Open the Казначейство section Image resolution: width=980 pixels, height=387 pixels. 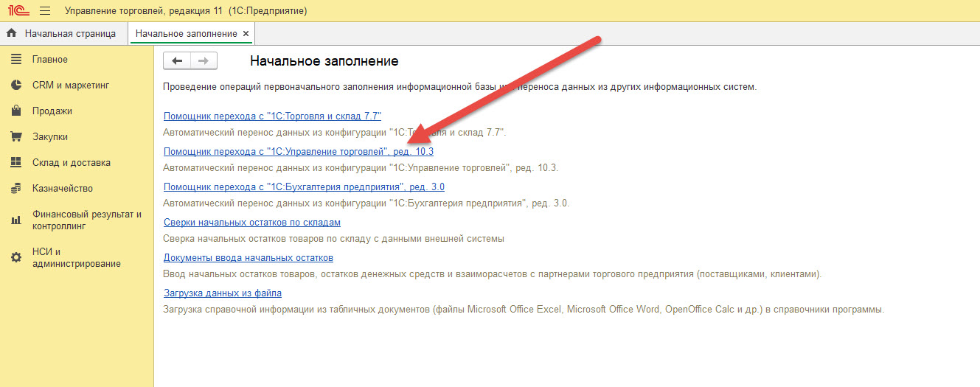pyautogui.click(x=63, y=189)
